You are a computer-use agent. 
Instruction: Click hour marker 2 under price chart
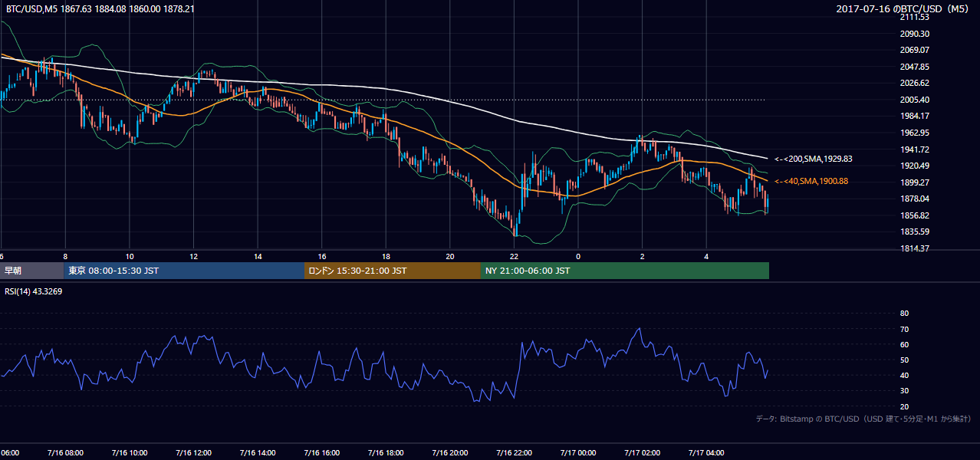642,256
